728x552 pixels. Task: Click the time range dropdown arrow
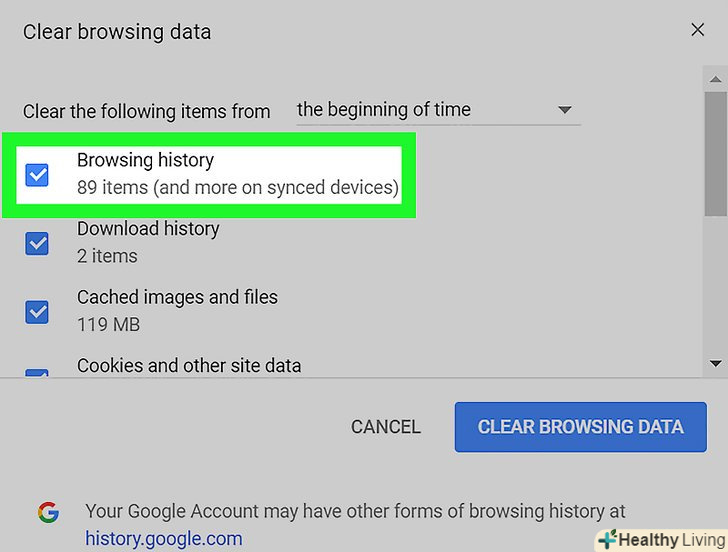pyautogui.click(x=564, y=110)
